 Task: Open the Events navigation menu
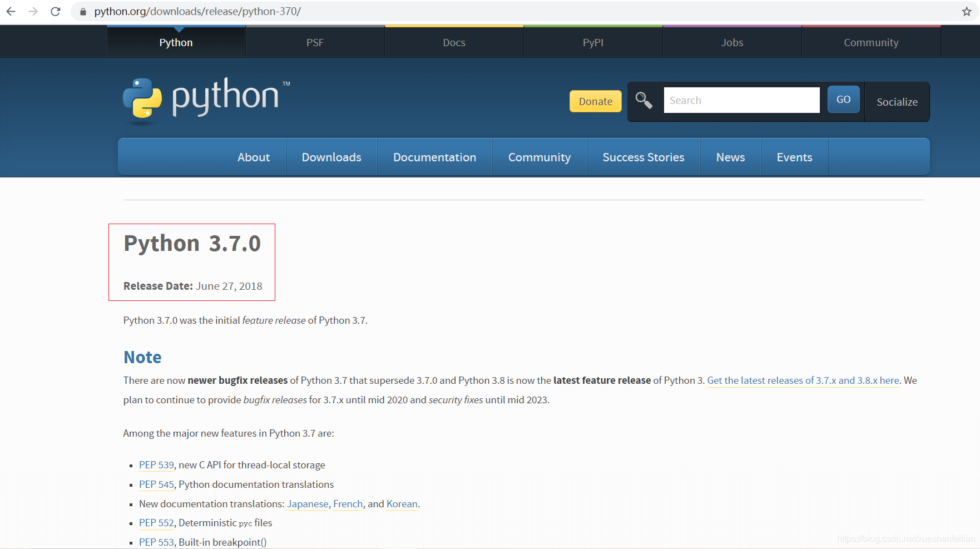click(x=794, y=157)
